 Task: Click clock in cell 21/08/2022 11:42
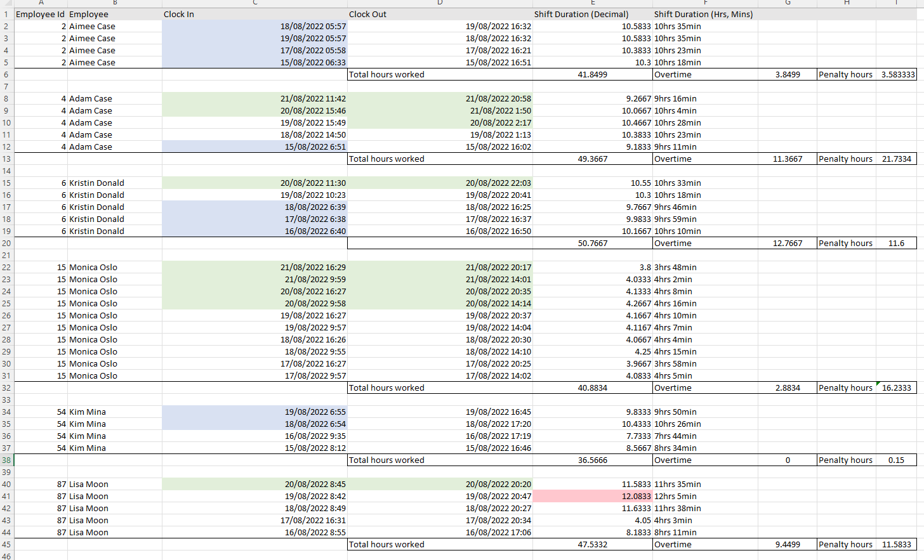click(x=254, y=98)
